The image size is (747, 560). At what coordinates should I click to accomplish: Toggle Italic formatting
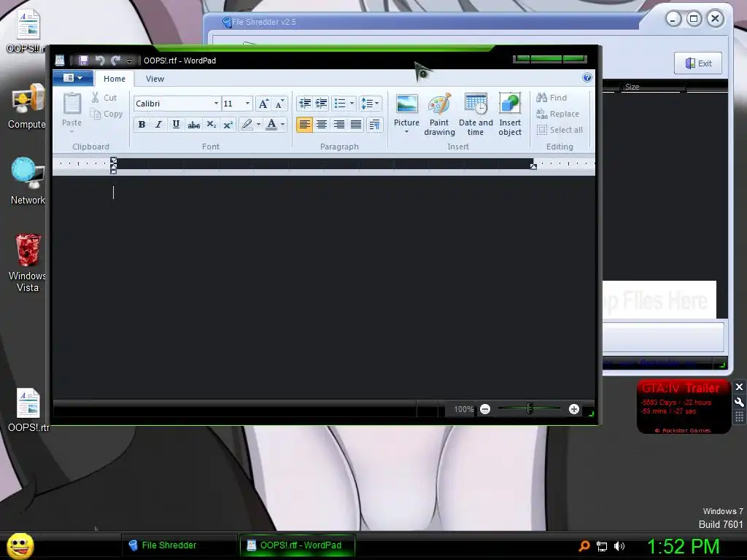click(x=158, y=124)
